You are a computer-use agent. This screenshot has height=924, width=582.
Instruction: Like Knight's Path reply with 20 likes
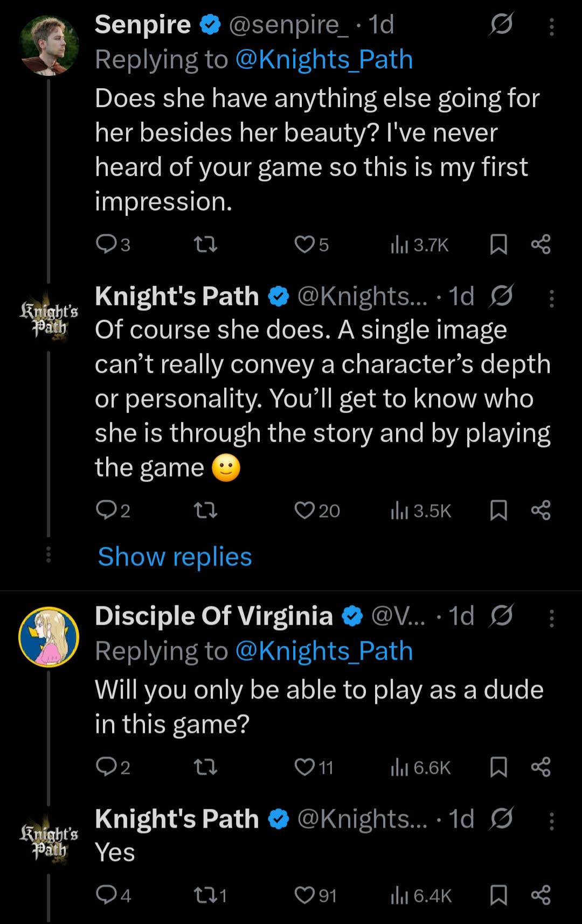304,510
